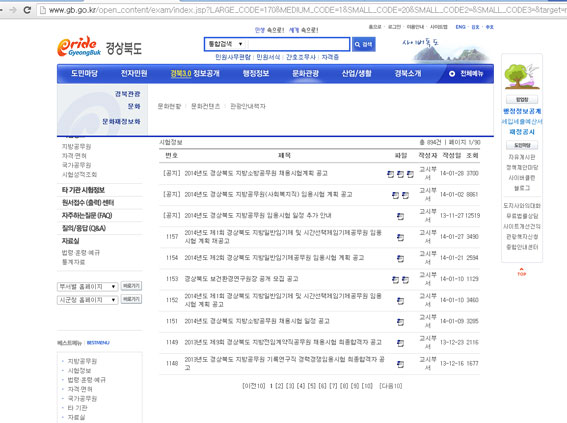The image size is (567, 423).
Task: Open 자유게시판 link in right sidebar
Action: pos(522,157)
